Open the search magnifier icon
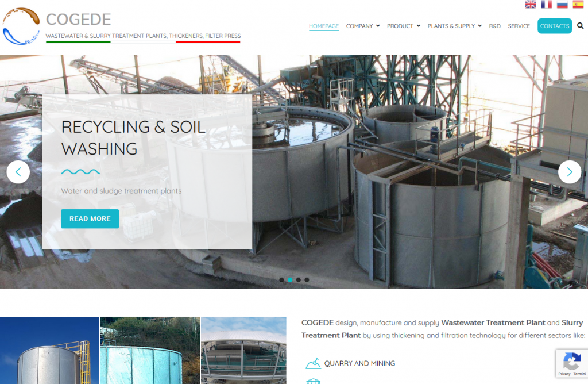 point(580,25)
